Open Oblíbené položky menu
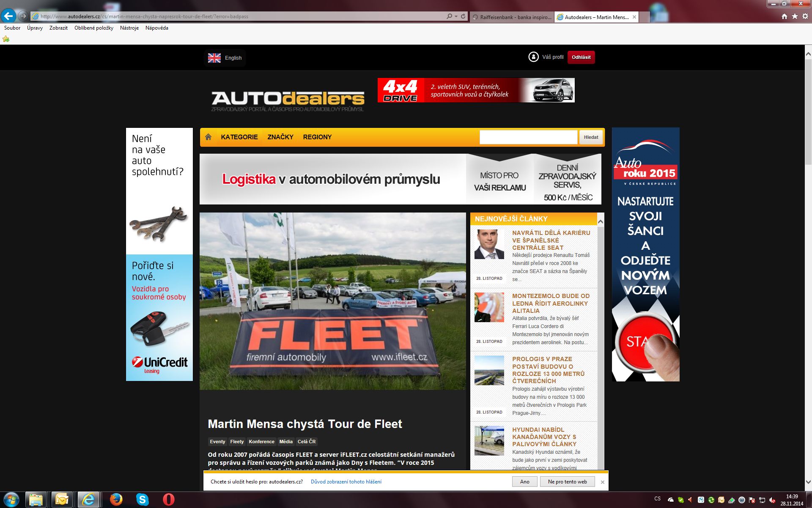This screenshot has height=508, width=812. click(94, 28)
